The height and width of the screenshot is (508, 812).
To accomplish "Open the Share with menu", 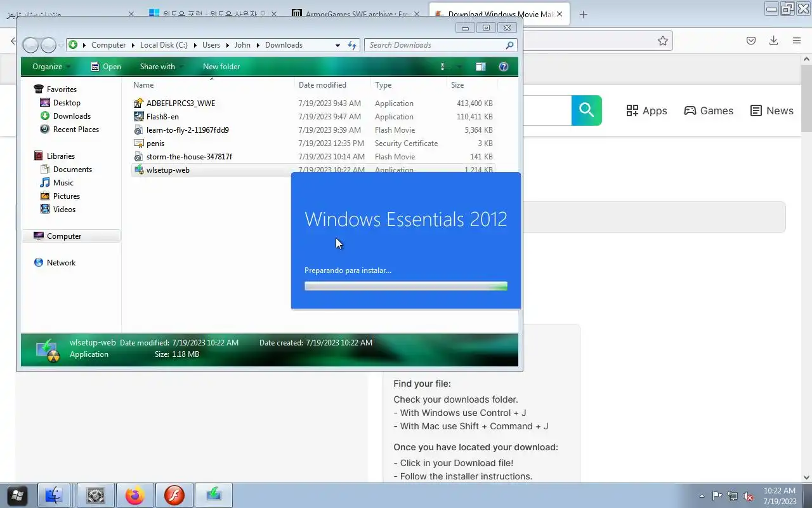I will [161, 67].
